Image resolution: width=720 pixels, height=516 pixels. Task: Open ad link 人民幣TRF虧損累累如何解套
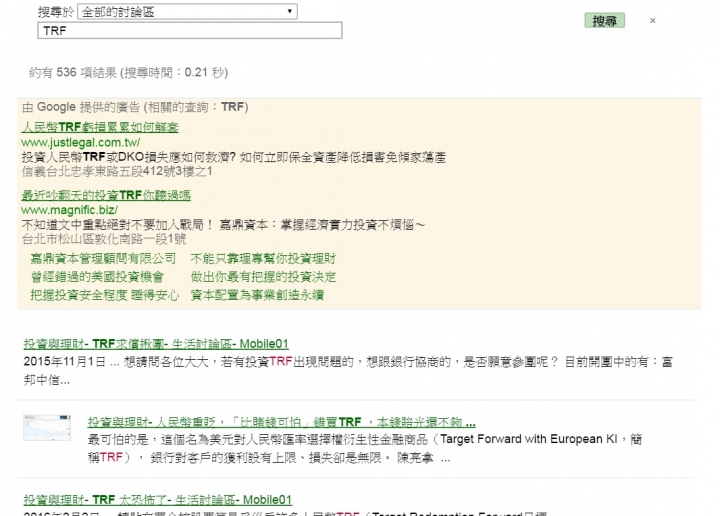pos(100,127)
